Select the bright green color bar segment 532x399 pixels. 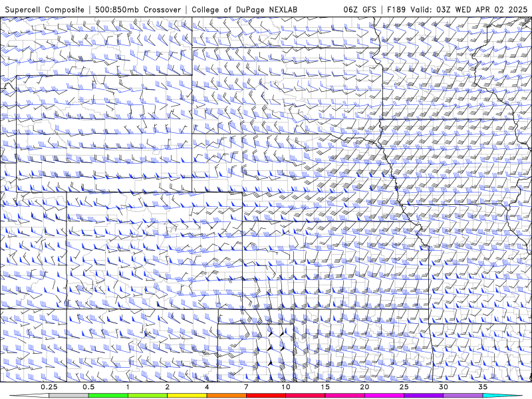coord(108,396)
